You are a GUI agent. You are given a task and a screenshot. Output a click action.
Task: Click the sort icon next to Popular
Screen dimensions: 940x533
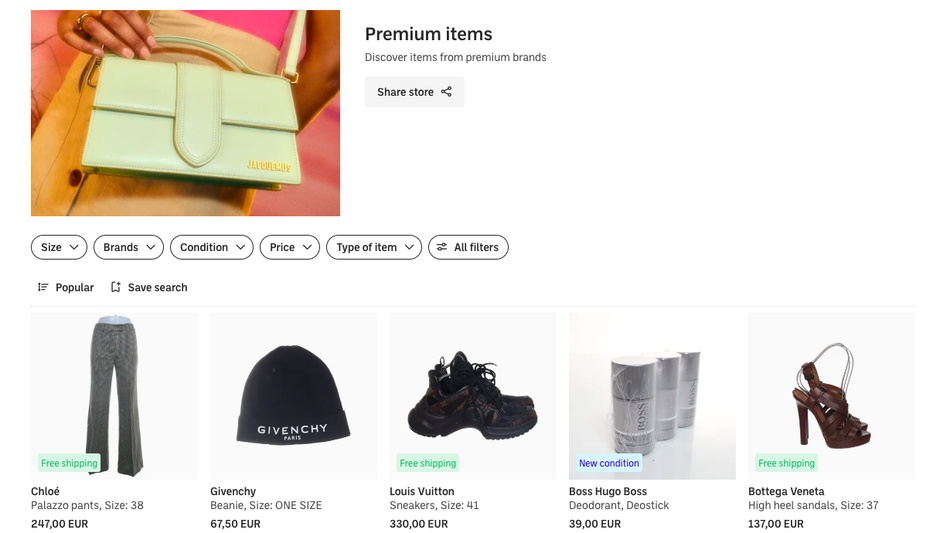(43, 288)
